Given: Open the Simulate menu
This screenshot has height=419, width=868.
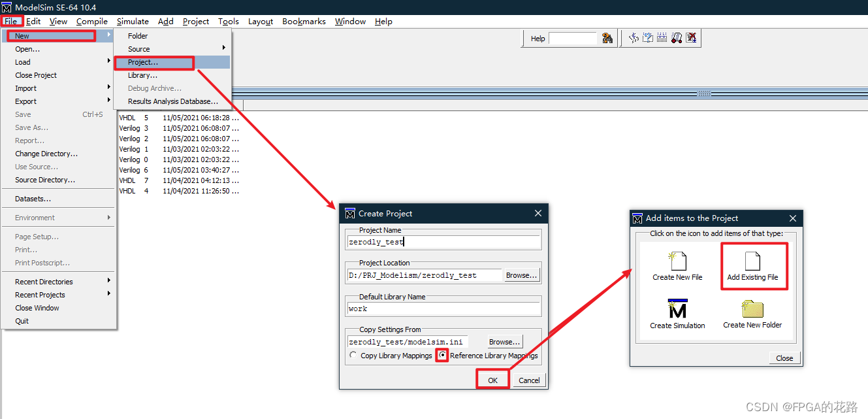Looking at the screenshot, I should [x=133, y=21].
